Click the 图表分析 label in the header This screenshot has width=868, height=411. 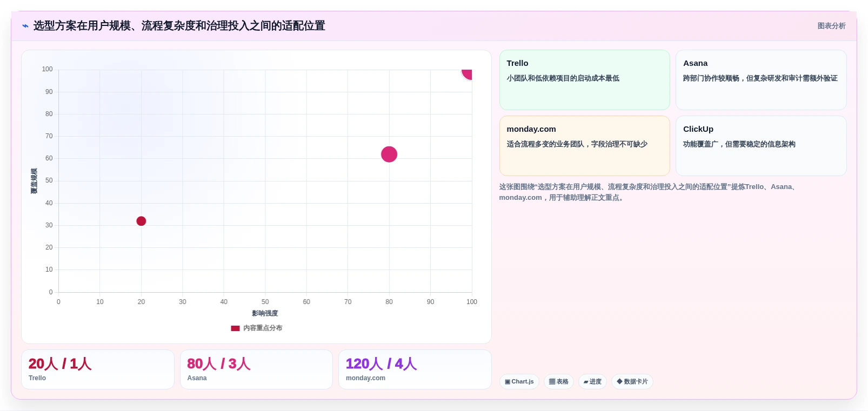click(831, 26)
